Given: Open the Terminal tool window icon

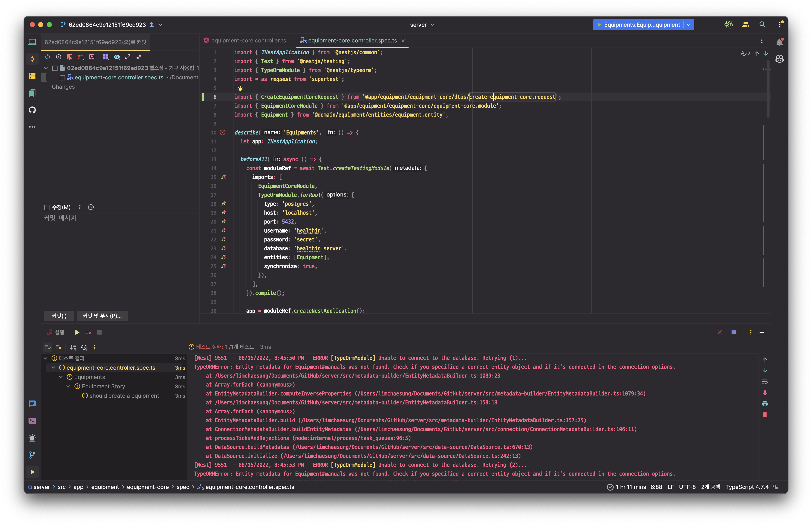Looking at the screenshot, I should (32, 421).
